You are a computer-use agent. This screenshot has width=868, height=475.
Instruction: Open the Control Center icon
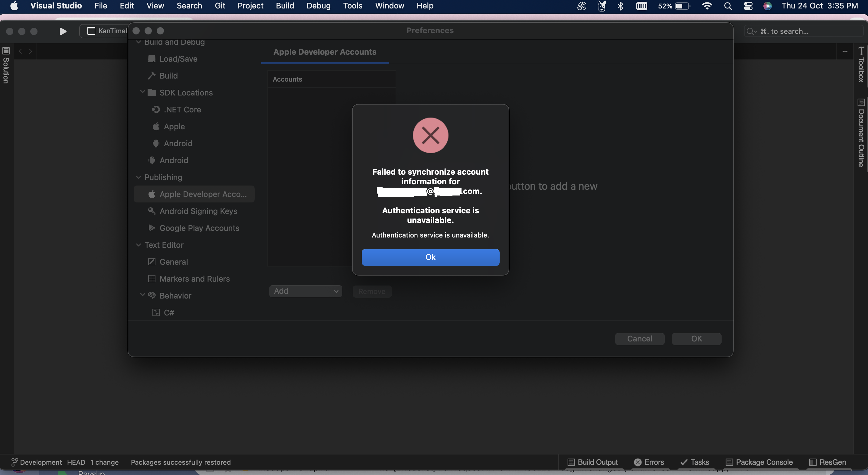[x=748, y=6]
